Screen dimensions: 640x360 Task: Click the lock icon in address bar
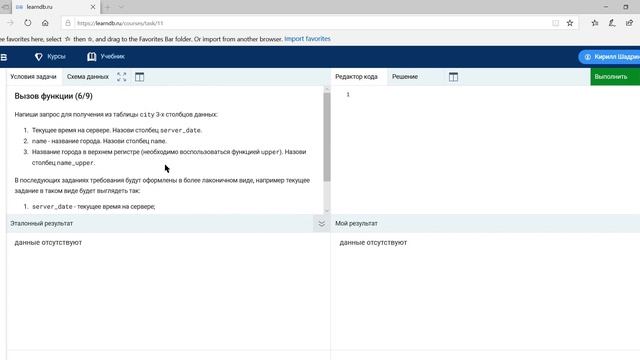68,23
